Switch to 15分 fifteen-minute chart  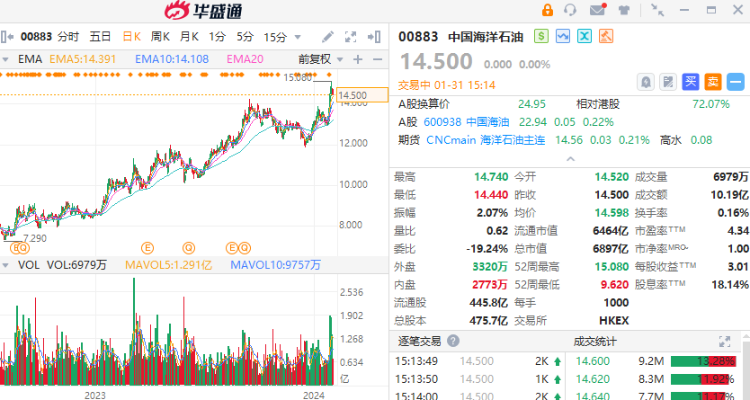[x=276, y=37]
